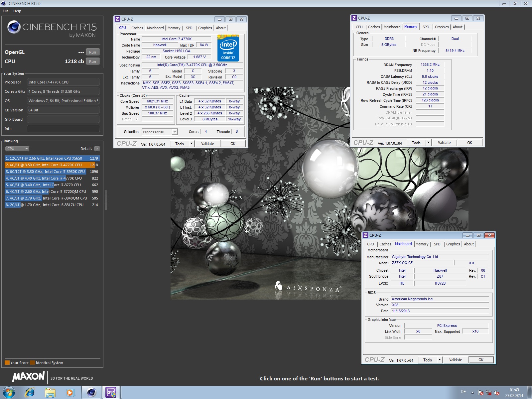Open Tools dropdown arrow in CPU tab window
This screenshot has width=532, height=399.
pos(192,144)
